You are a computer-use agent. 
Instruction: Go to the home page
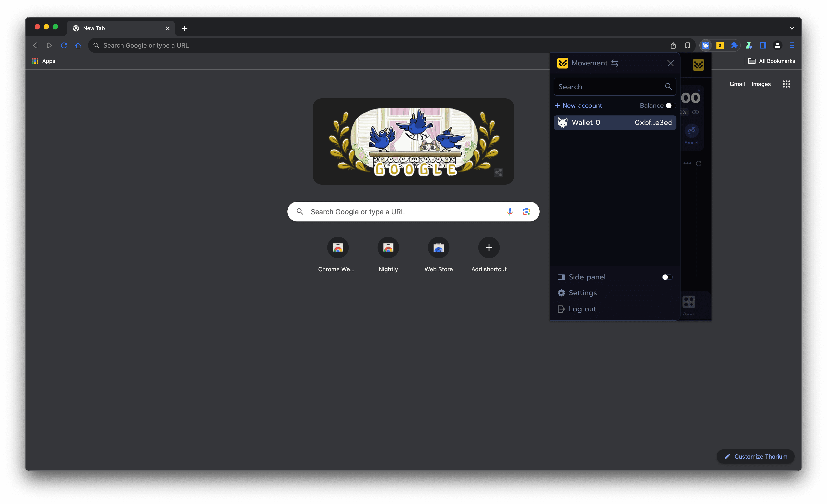(x=78, y=45)
